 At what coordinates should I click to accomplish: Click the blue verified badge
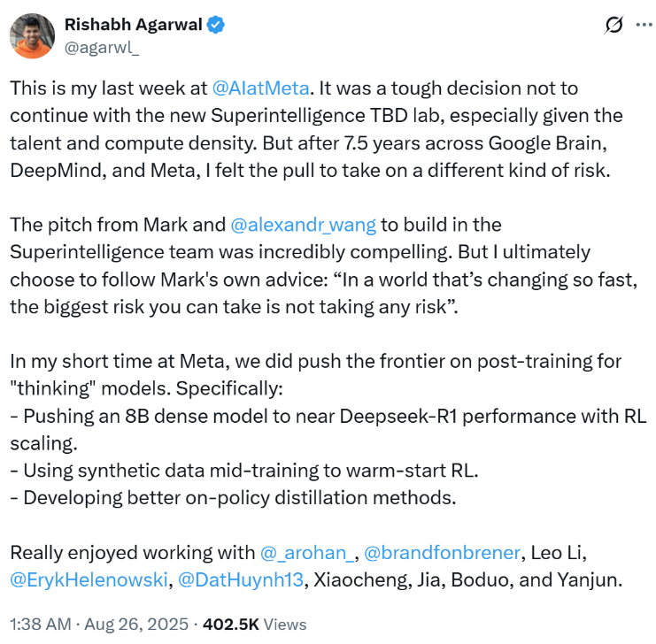coord(215,26)
